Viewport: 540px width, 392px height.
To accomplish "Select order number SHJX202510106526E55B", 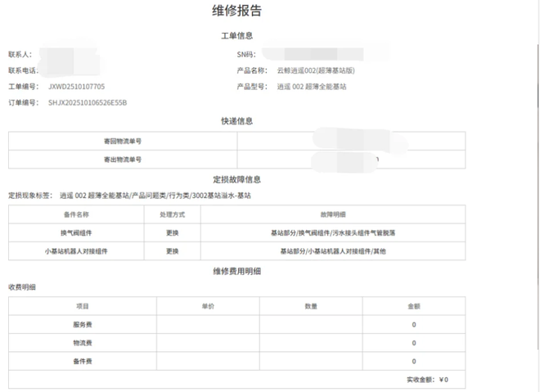I will point(88,102).
